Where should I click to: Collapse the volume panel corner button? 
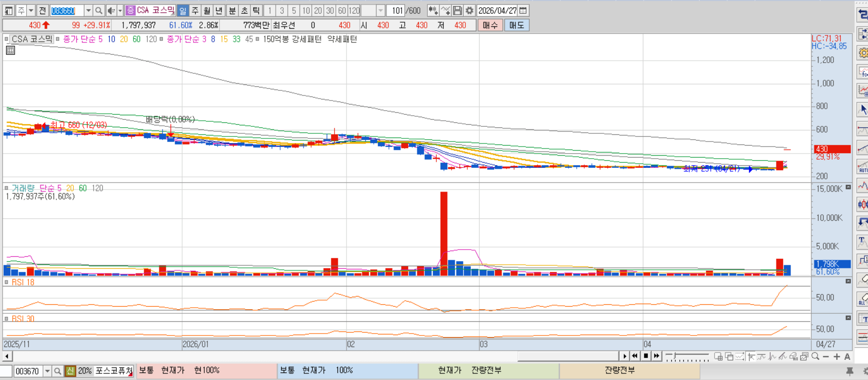(848, 187)
